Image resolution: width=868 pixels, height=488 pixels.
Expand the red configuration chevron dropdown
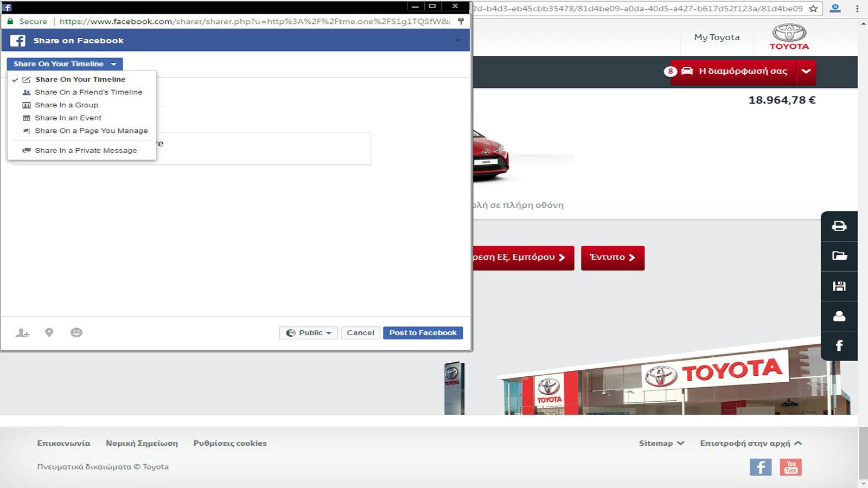pyautogui.click(x=806, y=71)
